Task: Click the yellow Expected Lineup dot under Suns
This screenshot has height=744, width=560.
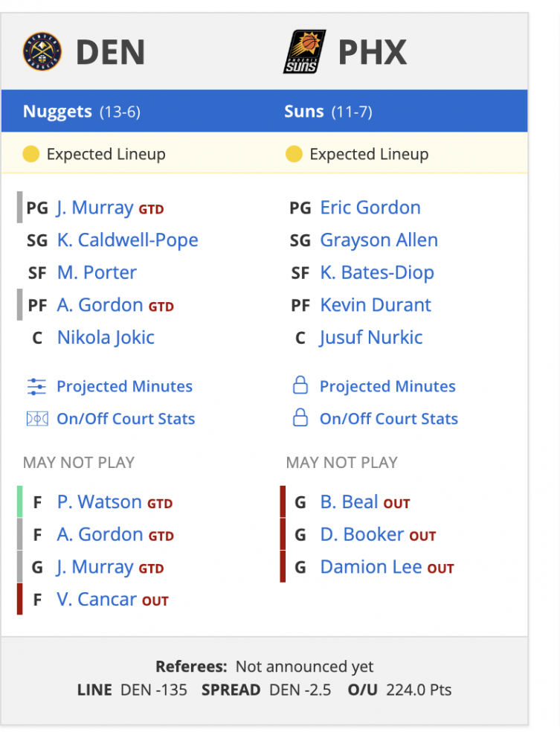Action: pyautogui.click(x=294, y=154)
